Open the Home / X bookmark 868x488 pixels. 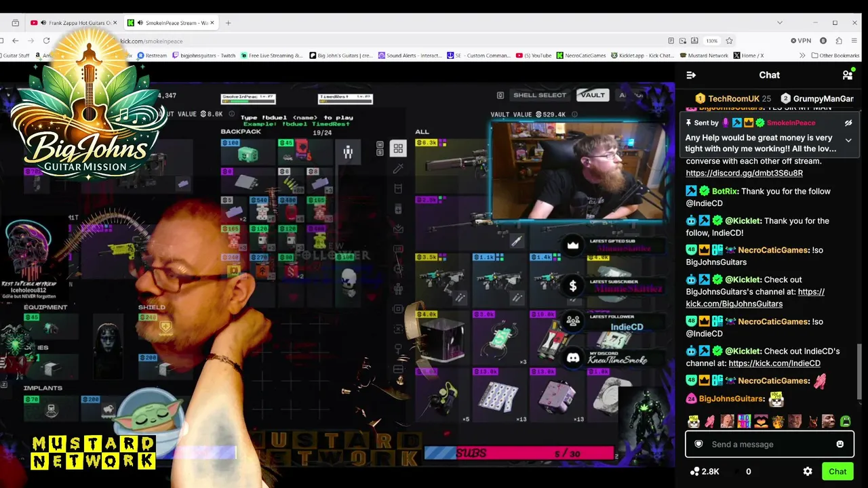(749, 56)
